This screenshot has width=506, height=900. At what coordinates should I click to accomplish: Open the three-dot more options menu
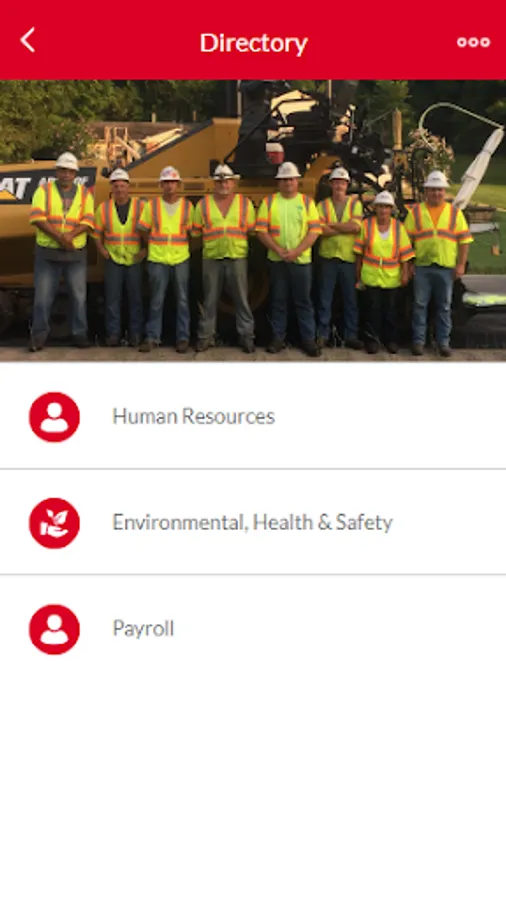473,42
